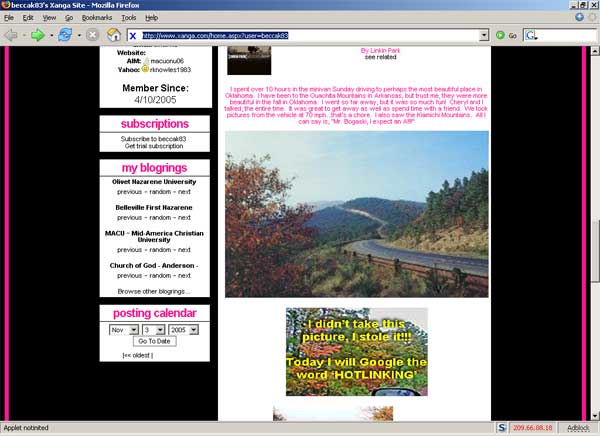Click Get trial subscription link
Screen dimensions: 600x436
click(x=154, y=145)
